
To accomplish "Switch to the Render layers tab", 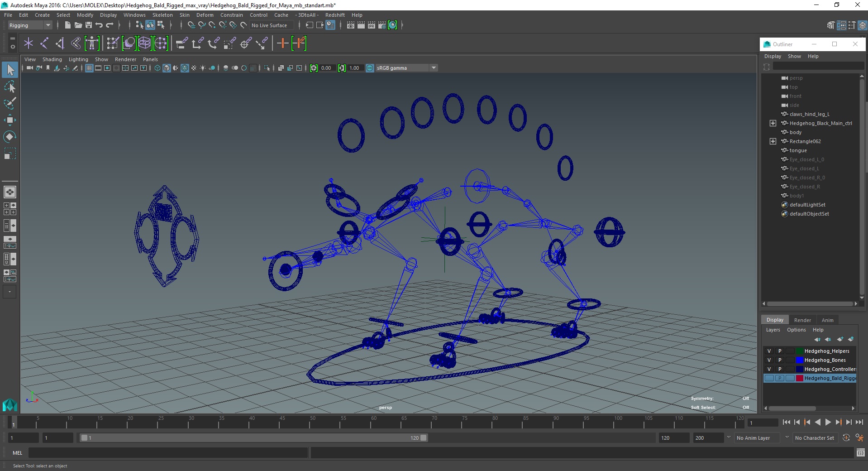I will [802, 320].
